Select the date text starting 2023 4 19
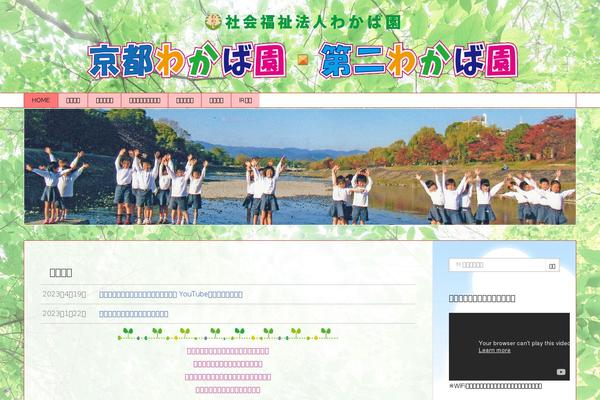Screen dimensions: 600x400 (64, 294)
